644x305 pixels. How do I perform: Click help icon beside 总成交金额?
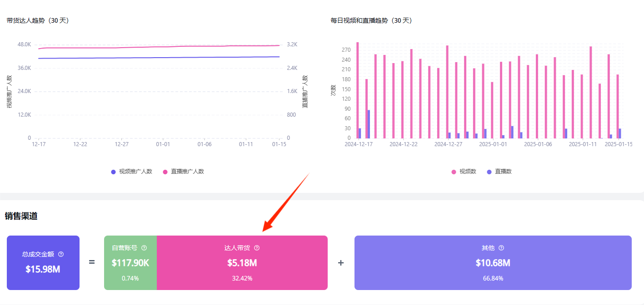tap(61, 255)
